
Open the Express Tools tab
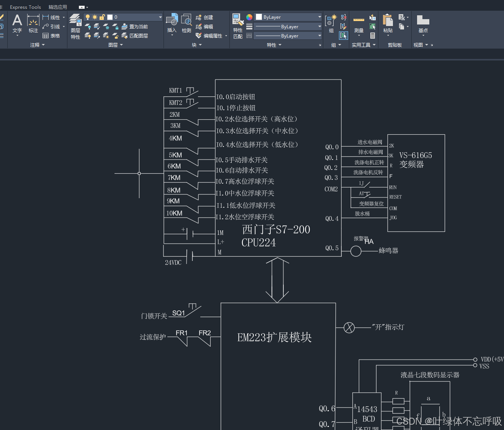(25, 7)
